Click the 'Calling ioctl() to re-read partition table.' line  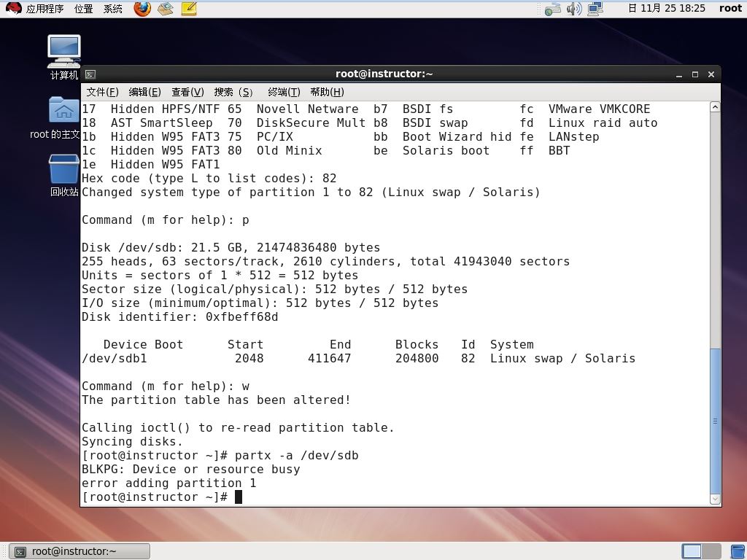238,428
